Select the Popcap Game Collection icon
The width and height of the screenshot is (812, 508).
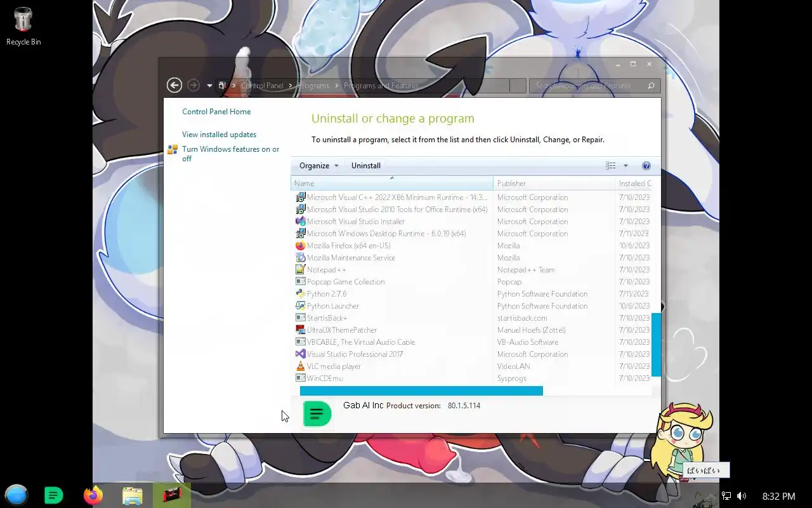tap(301, 282)
